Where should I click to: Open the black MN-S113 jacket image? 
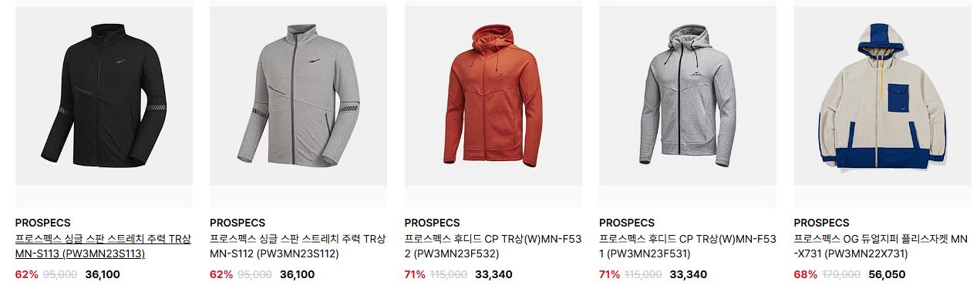pyautogui.click(x=104, y=96)
